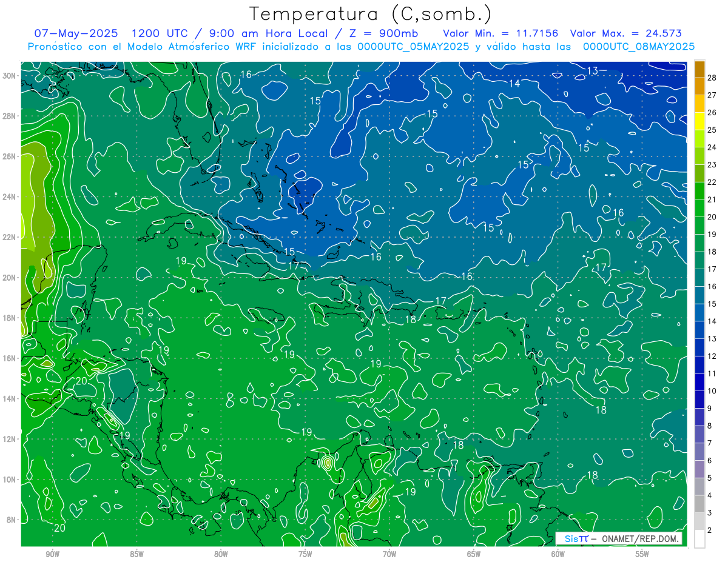This screenshot has width=728, height=562.
Task: Click the color scale value 23
Action: [712, 165]
